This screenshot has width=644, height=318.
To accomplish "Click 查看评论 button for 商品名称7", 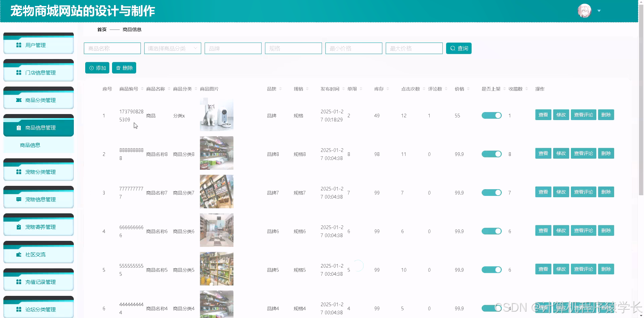I will click(583, 192).
